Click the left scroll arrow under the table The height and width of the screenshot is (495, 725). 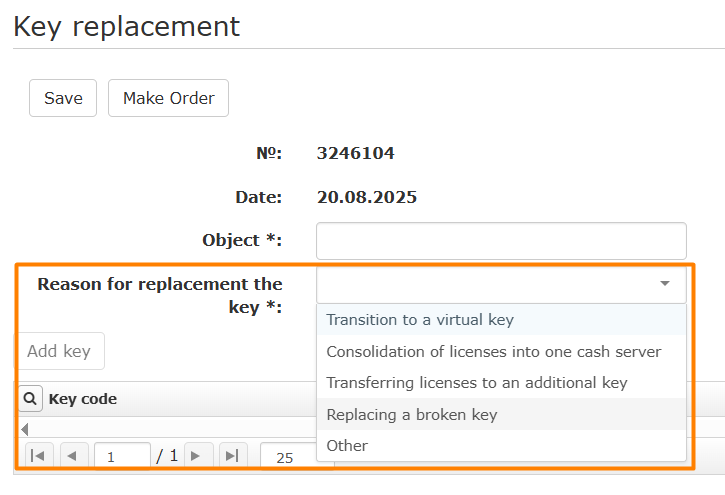25,429
